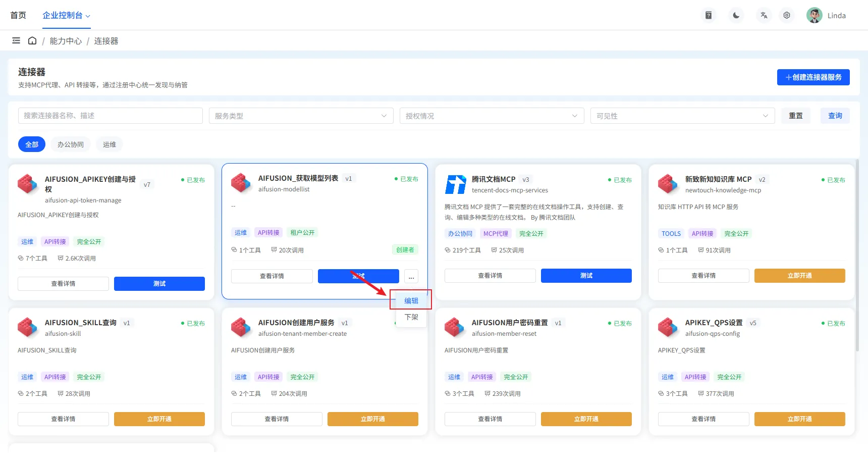This screenshot has width=868, height=460.
Task: Click the AIFUSION_APIKEY创建与授权 card logo
Action: 27,184
